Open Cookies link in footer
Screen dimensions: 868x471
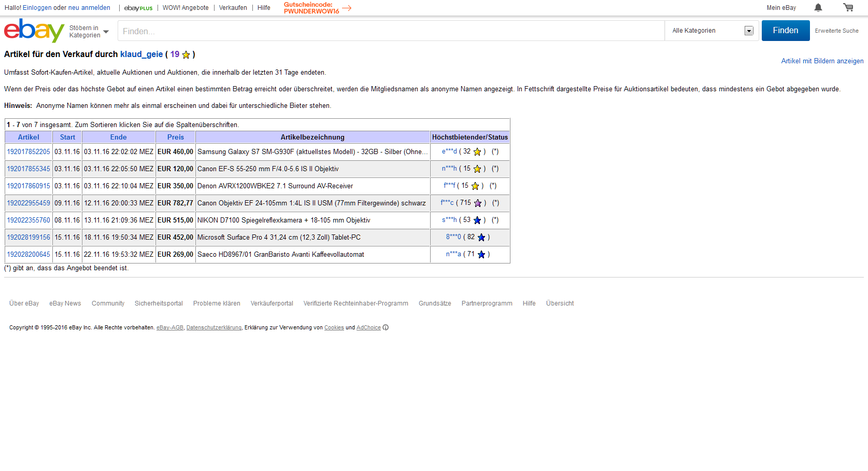click(334, 328)
